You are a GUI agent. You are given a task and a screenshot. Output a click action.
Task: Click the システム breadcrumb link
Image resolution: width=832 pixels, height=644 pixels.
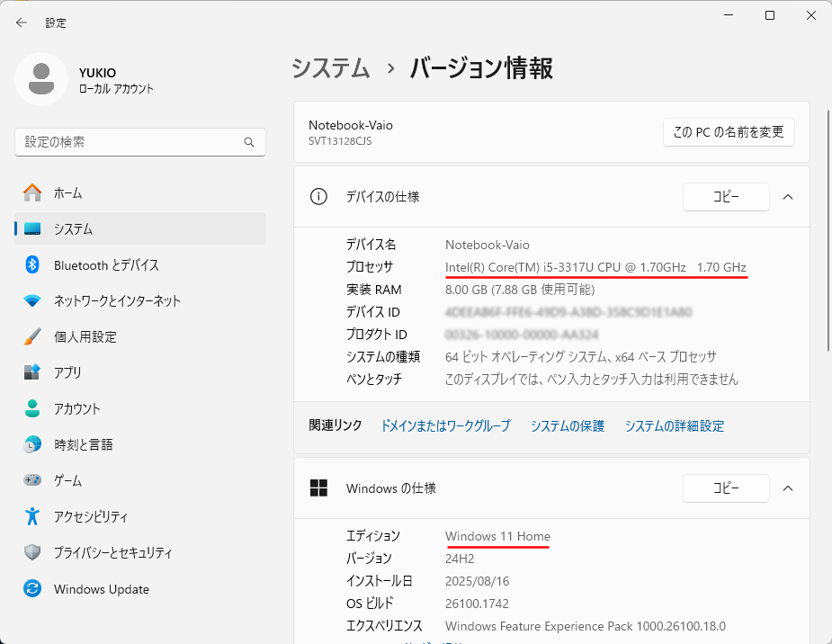point(330,68)
